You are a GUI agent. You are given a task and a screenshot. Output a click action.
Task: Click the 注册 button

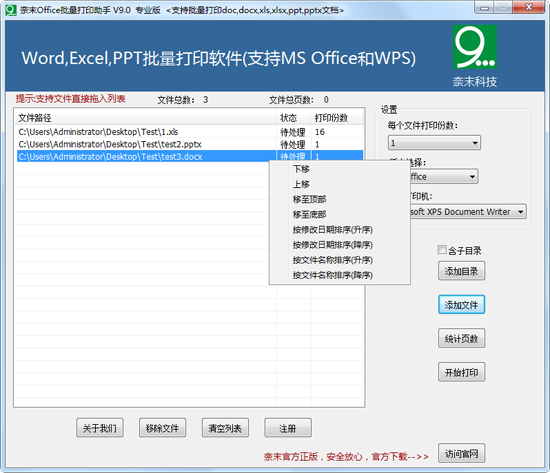(x=288, y=428)
